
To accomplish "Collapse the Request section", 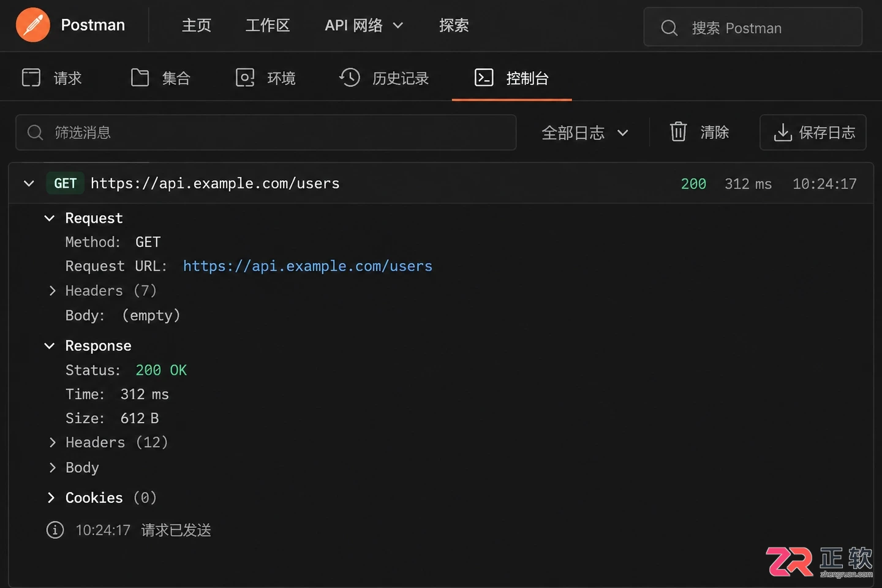I will [x=50, y=218].
